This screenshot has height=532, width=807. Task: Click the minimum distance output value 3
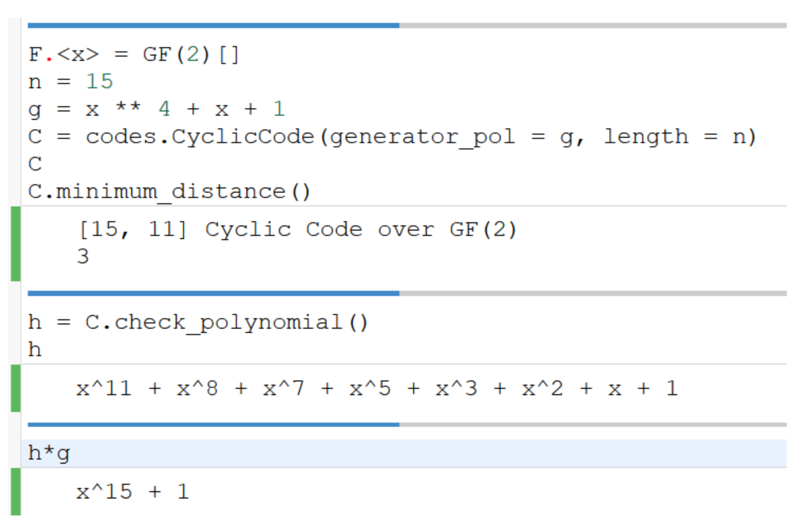83,256
